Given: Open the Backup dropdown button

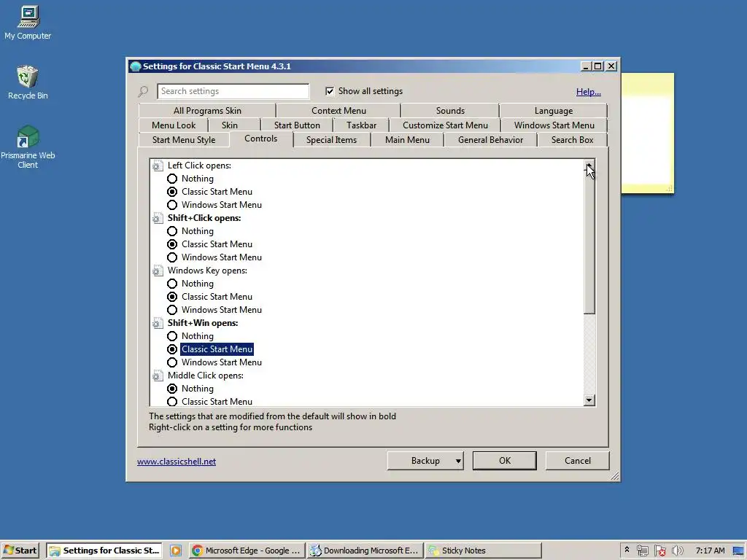Looking at the screenshot, I should pos(425,461).
